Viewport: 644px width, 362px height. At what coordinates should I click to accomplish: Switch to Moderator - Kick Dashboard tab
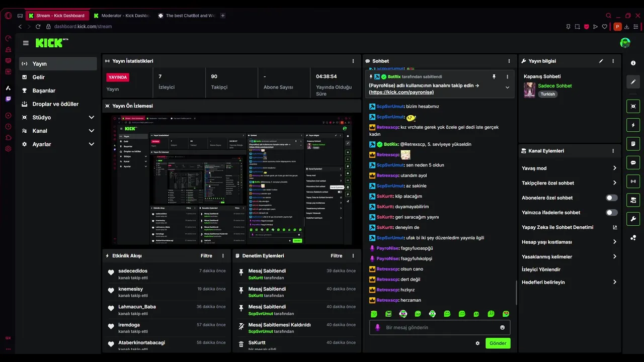pos(121,16)
